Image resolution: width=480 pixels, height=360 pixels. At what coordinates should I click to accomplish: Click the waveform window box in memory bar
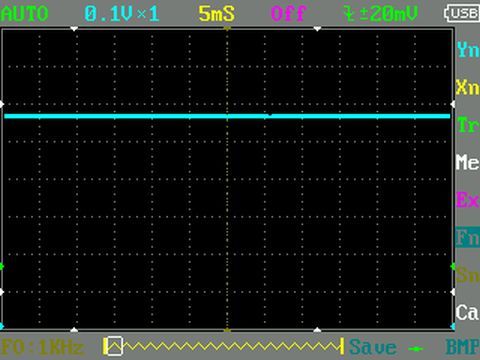pyautogui.click(x=114, y=346)
